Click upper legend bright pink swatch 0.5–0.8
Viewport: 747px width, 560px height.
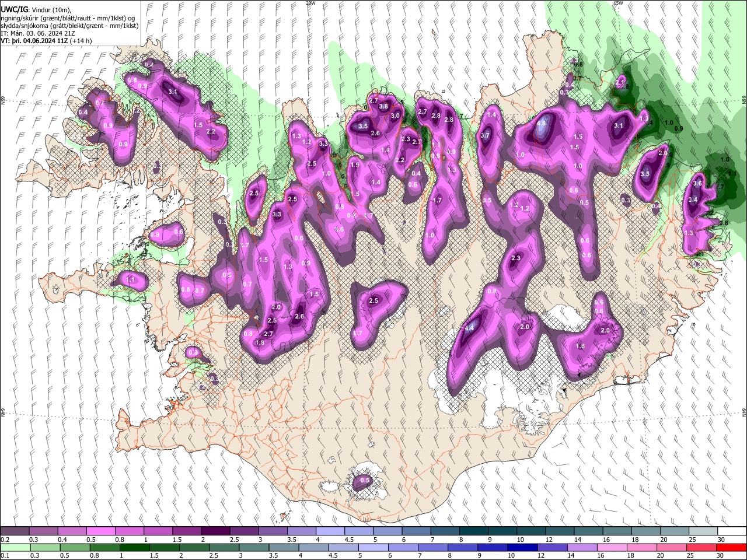[x=100, y=531]
